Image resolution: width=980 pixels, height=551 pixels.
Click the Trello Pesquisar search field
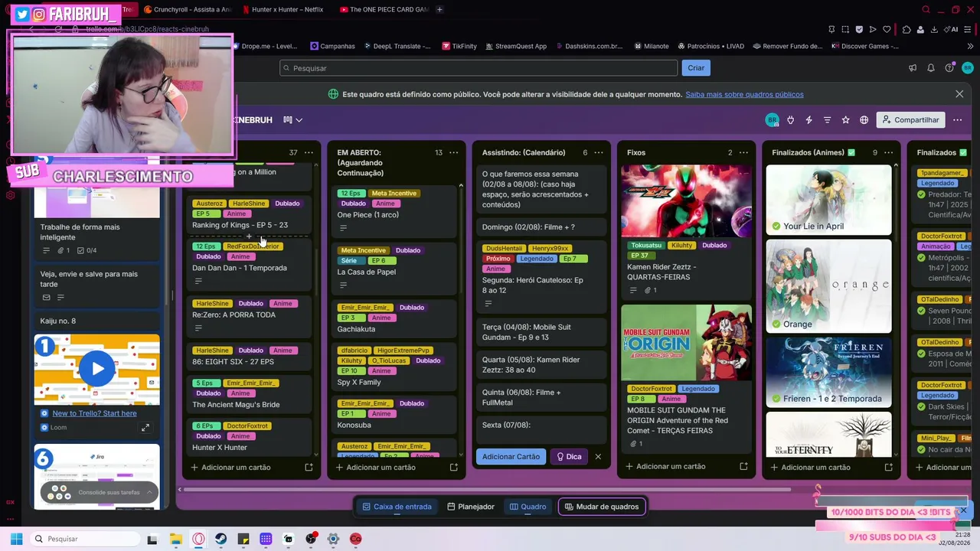479,68
